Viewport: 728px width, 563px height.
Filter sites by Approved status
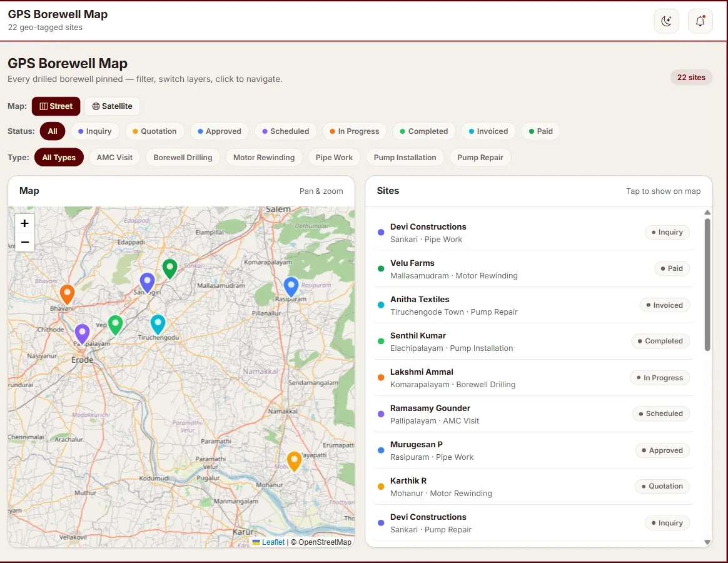220,131
